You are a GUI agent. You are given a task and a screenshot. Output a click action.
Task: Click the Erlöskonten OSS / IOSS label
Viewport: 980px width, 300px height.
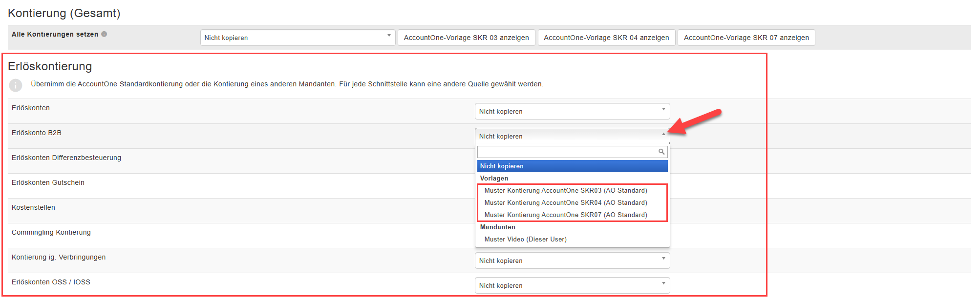(51, 282)
